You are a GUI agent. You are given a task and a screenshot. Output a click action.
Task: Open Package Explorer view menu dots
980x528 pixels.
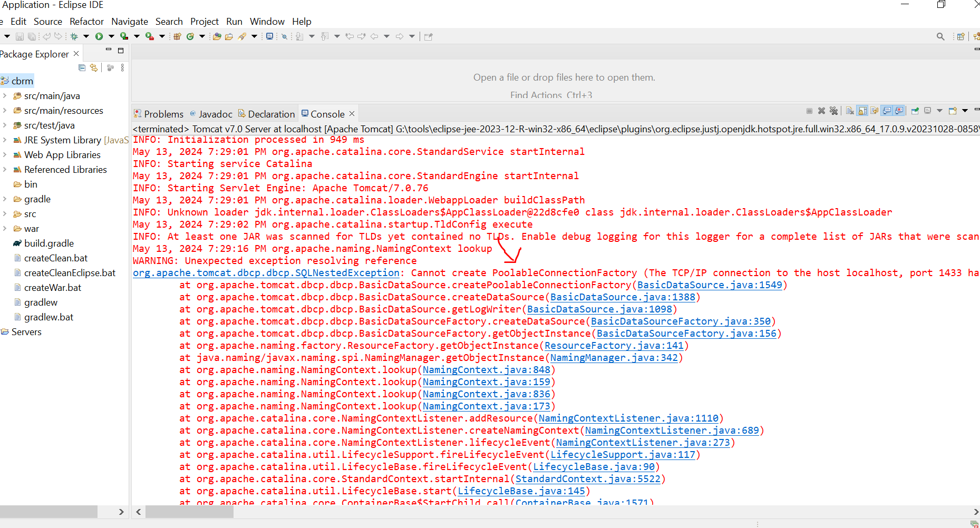[122, 67]
